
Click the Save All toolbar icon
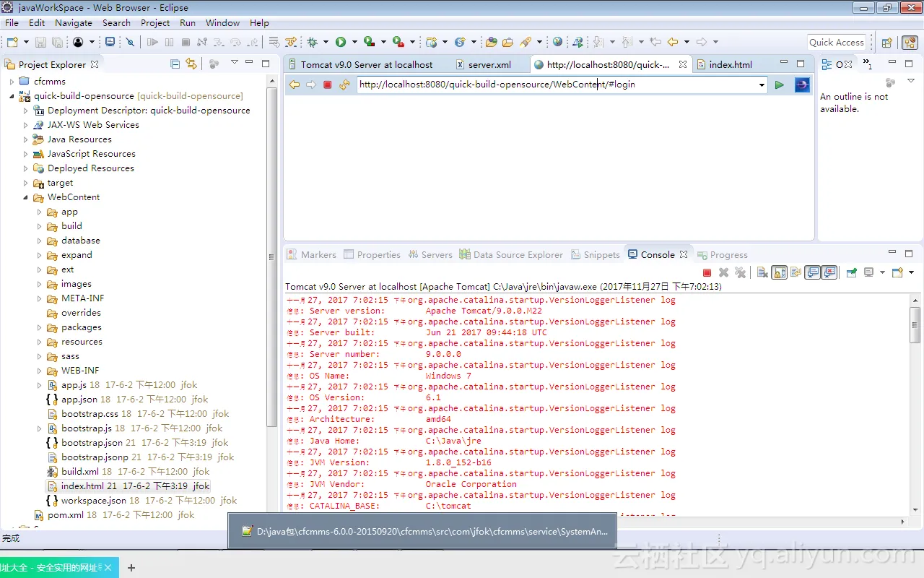[56, 43]
